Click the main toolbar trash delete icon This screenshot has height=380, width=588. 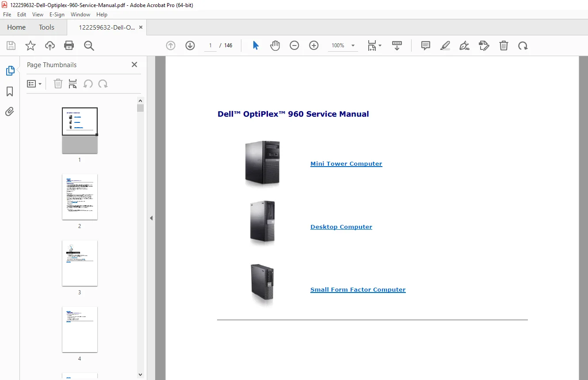504,46
